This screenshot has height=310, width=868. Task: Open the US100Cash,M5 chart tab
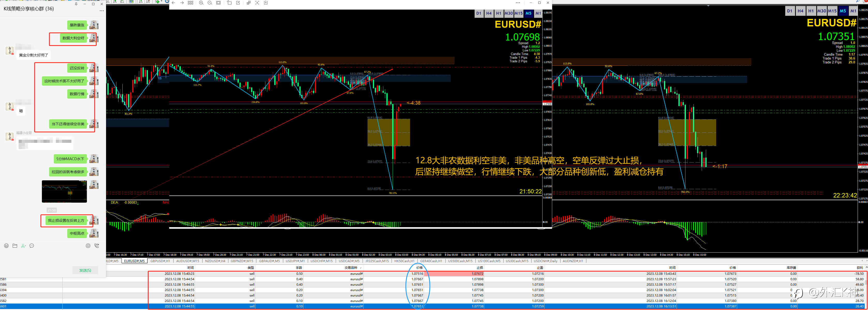pyautogui.click(x=489, y=261)
